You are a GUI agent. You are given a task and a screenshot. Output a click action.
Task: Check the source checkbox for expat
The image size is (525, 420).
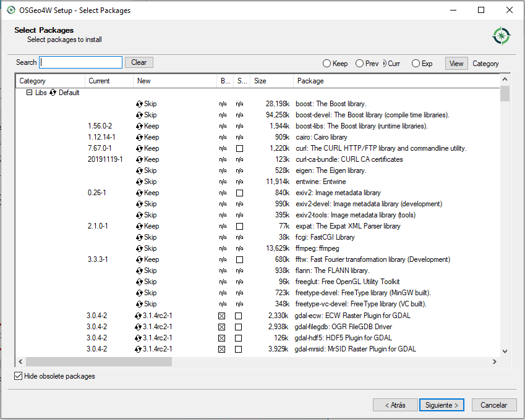pos(239,227)
